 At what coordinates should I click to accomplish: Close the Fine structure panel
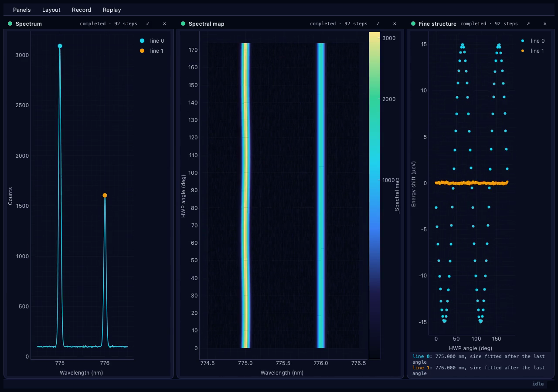[x=545, y=24]
